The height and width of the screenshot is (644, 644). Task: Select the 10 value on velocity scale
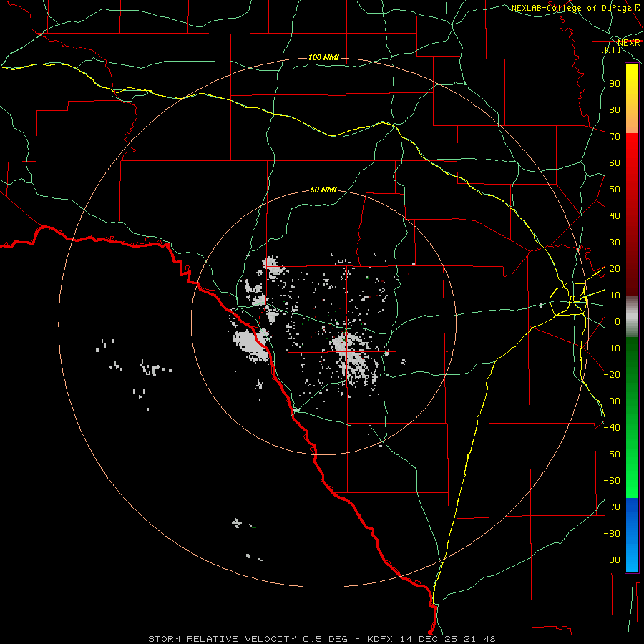615,296
